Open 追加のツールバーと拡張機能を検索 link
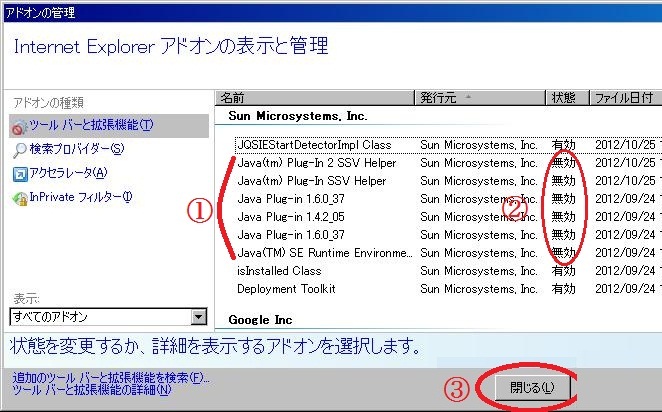Viewport: 662px width, 412px height. [x=112, y=378]
